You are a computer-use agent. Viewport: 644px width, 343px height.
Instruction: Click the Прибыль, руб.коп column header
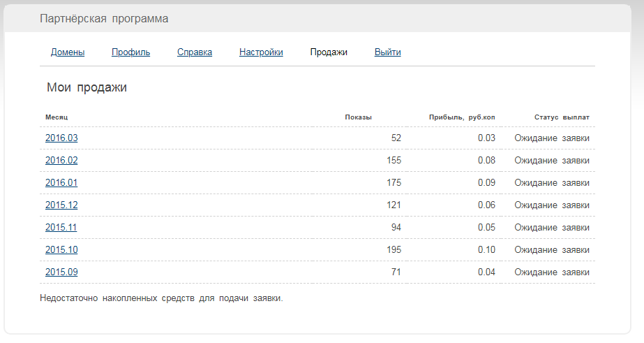click(x=462, y=117)
